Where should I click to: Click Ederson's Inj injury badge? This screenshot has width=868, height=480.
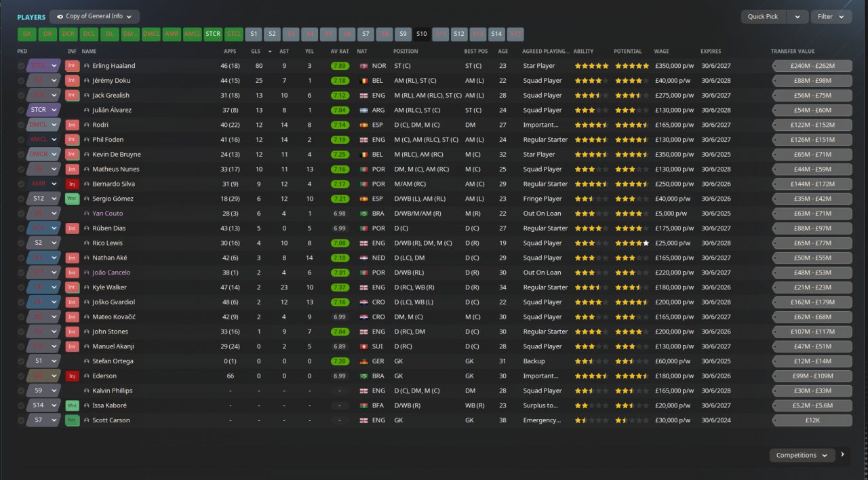[72, 376]
